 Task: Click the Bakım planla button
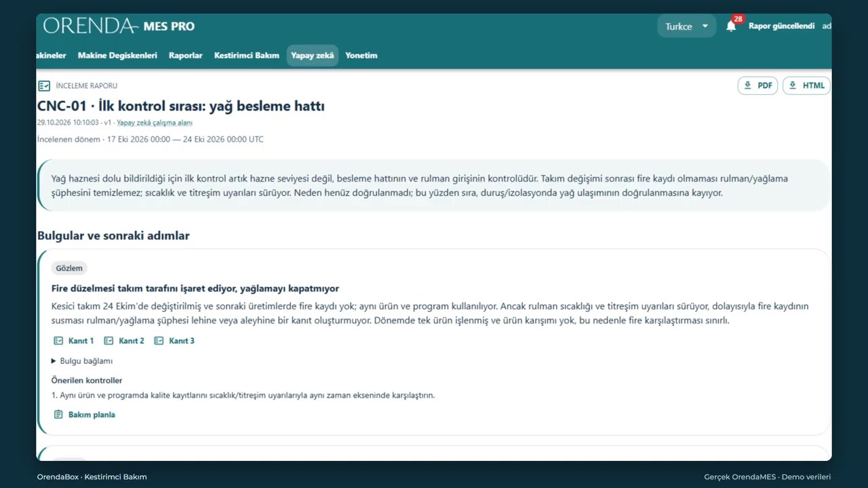pos(85,415)
